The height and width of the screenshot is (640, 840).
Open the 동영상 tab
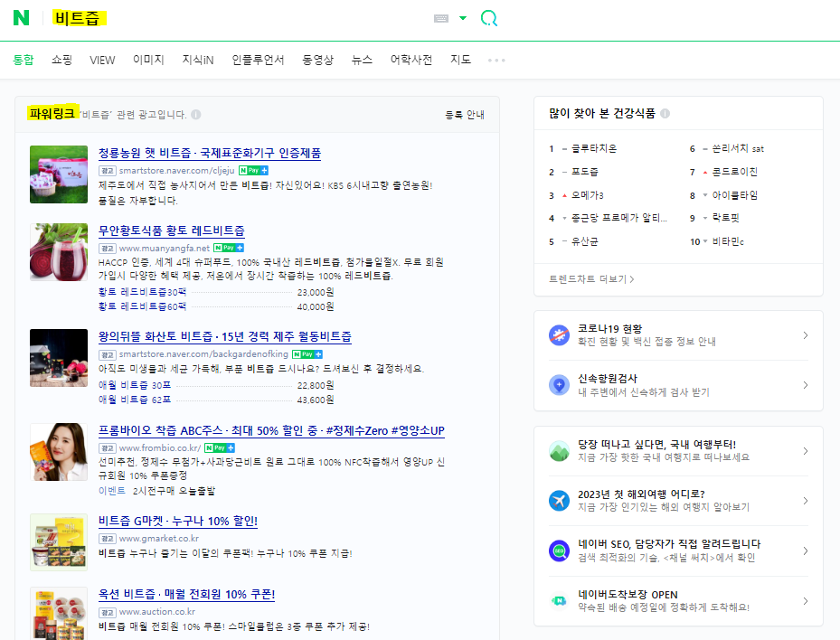317,60
